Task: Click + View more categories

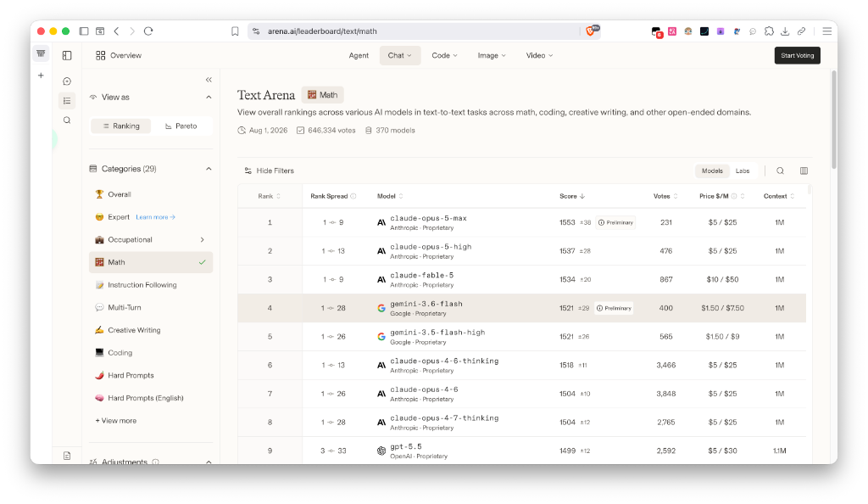Action: (115, 420)
